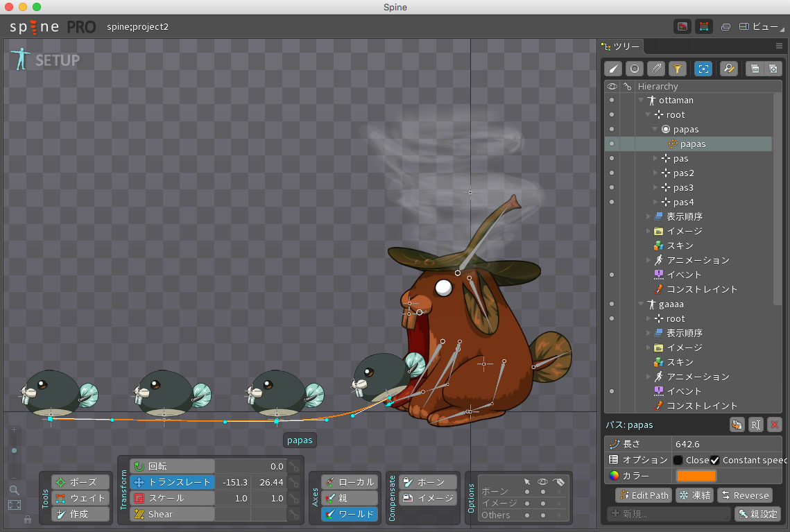Toggle the slots circle filter in tree
Image resolution: width=790 pixels, height=532 pixels.
(635, 69)
